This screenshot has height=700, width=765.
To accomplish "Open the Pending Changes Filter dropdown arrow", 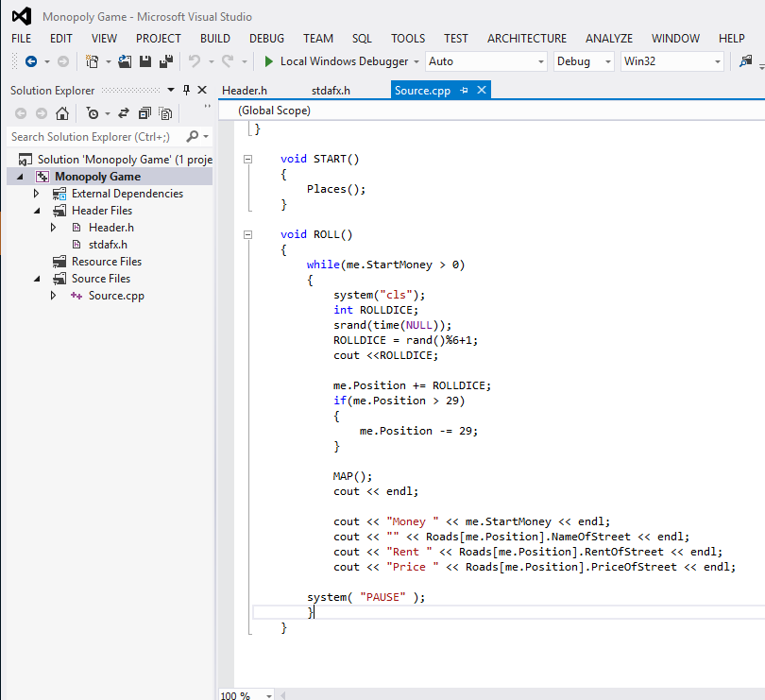I will (108, 114).
